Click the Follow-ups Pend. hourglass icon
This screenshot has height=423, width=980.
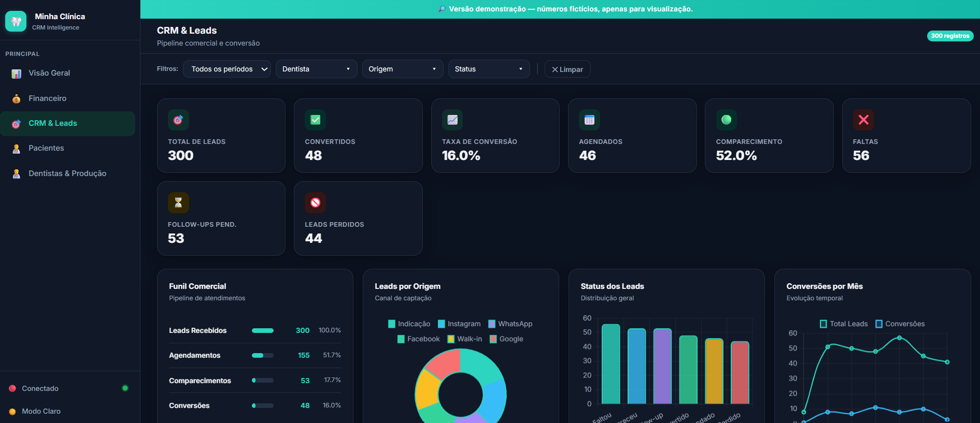click(178, 202)
